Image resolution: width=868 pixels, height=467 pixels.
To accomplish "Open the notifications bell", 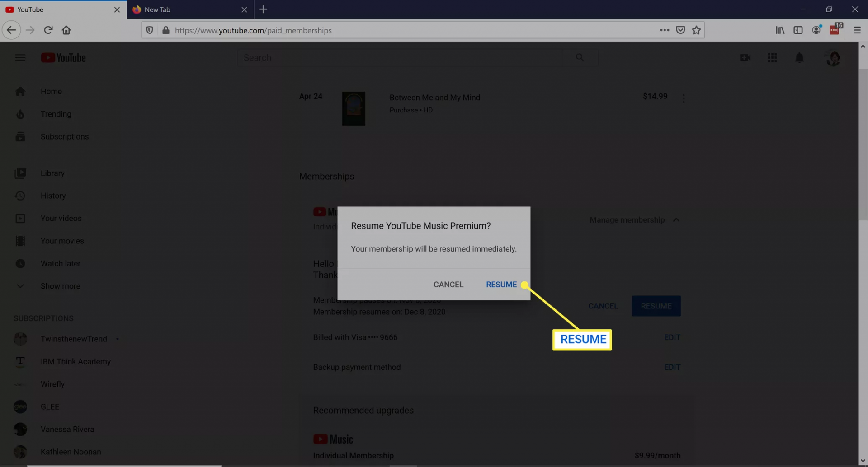I will tap(799, 58).
